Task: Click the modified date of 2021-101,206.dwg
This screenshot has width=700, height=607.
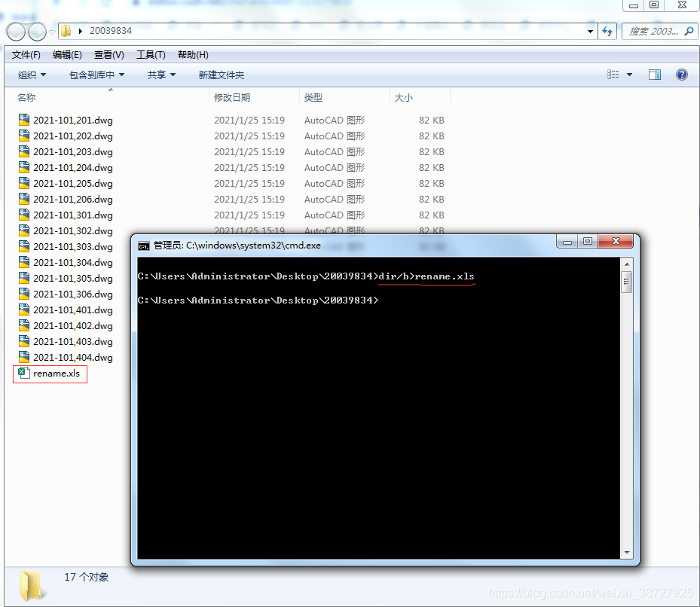Action: click(x=249, y=199)
